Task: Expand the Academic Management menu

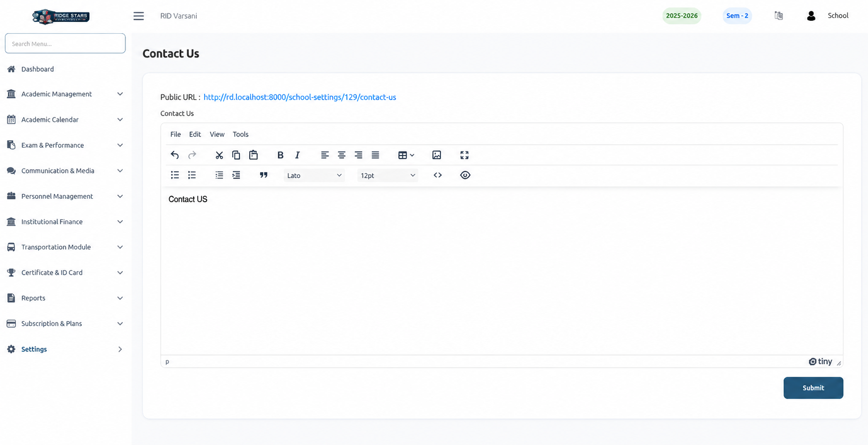Action: click(65, 94)
